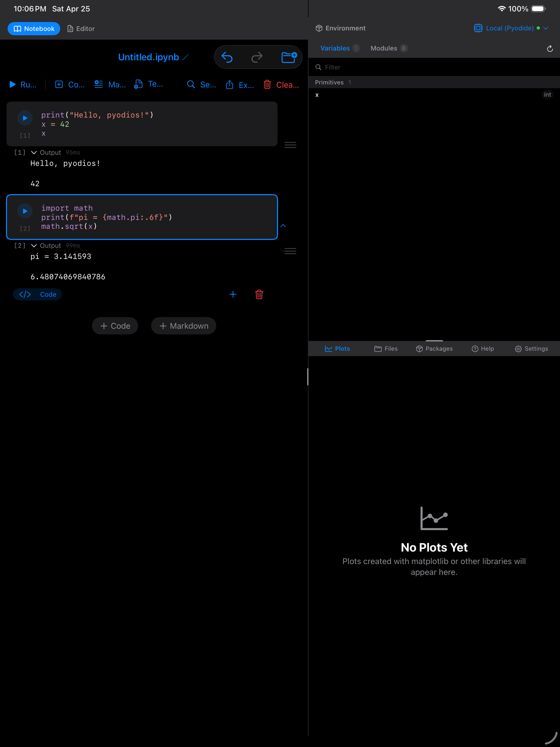560x747 pixels.
Task: Click second cell math.sqrt(x) line
Action: [x=69, y=226]
